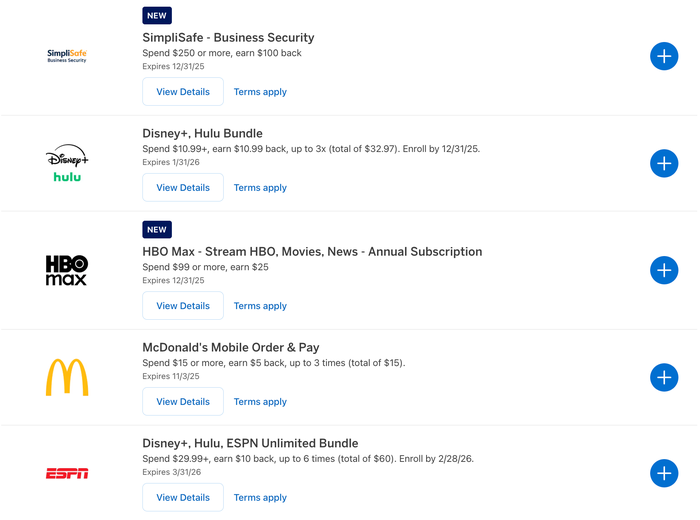Click 'Expires 3/31/26' under ESPN bundle
The image size is (700, 520).
coord(171,472)
